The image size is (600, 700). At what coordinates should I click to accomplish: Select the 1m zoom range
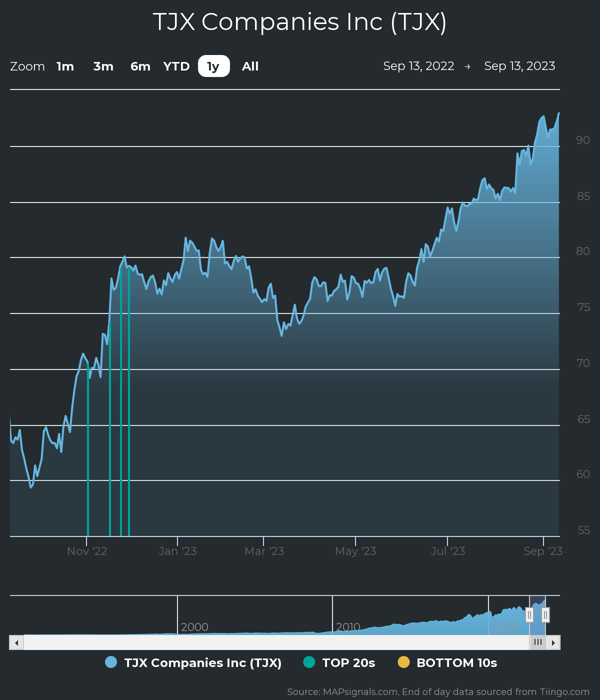(x=65, y=66)
